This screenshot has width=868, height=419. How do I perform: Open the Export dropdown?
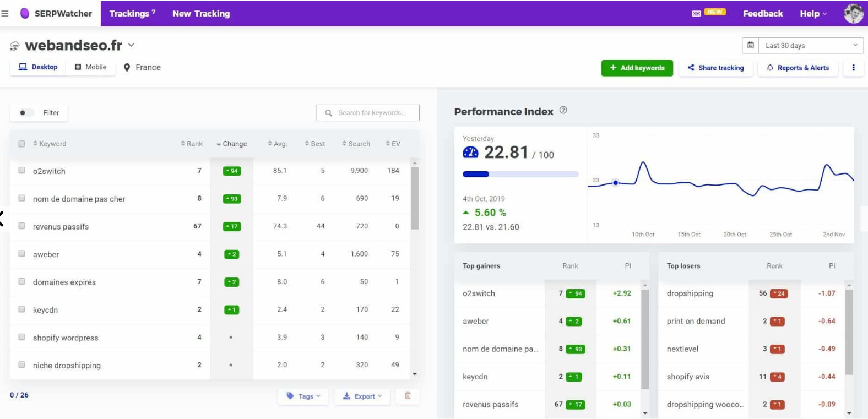pyautogui.click(x=362, y=396)
